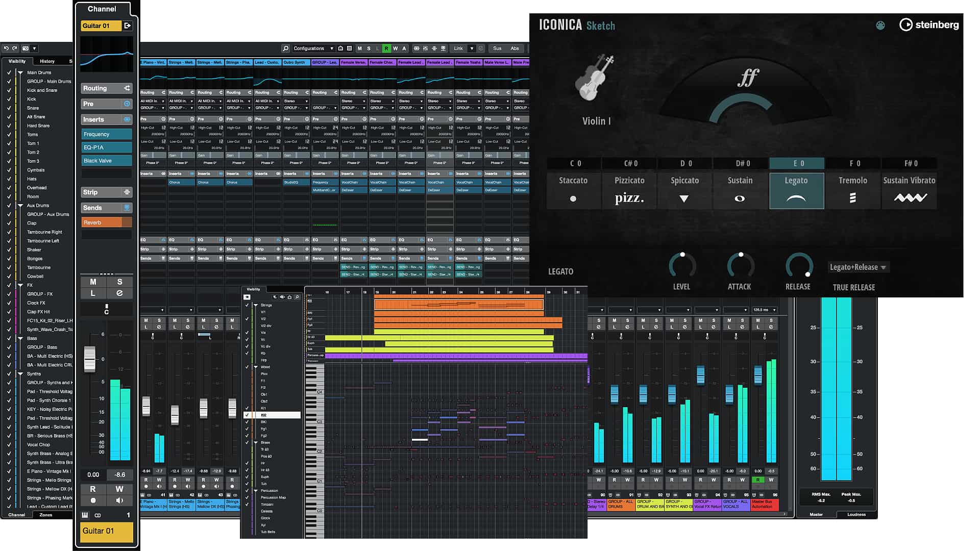Mute the Guitar 01 channel
Image resolution: width=980 pixels, height=551 pixels.
click(92, 283)
